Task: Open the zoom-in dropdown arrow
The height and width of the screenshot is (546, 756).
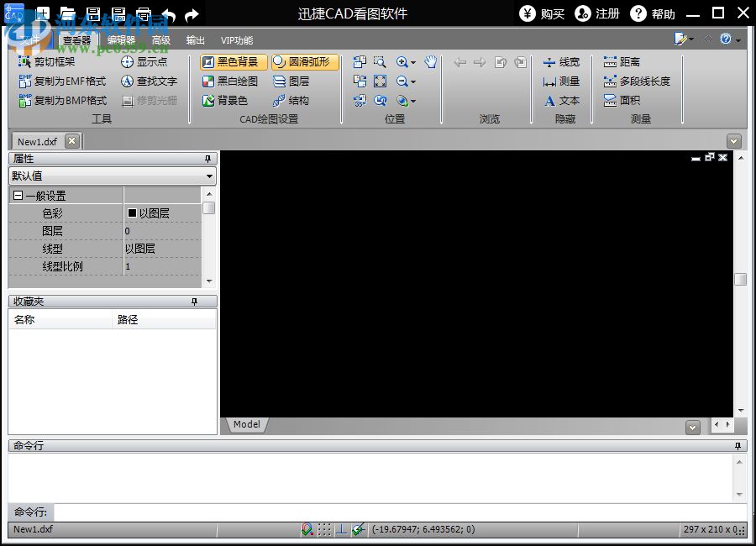Action: [x=413, y=63]
